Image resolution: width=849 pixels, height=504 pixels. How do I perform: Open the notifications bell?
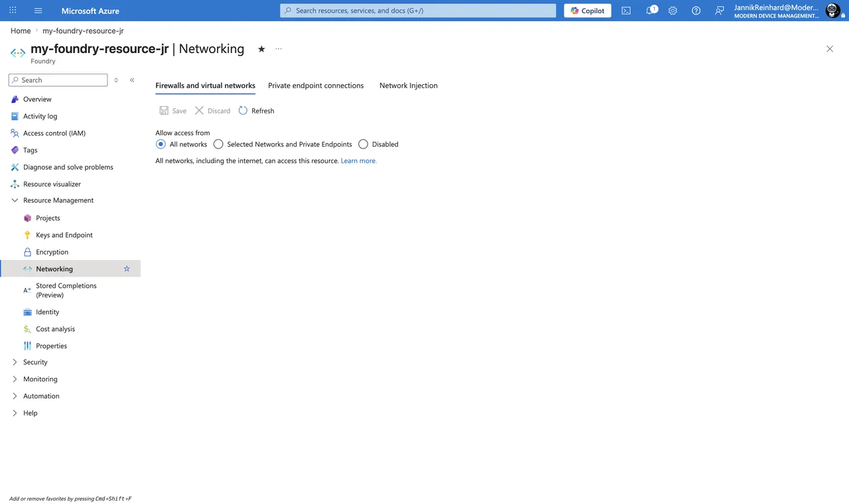point(651,11)
